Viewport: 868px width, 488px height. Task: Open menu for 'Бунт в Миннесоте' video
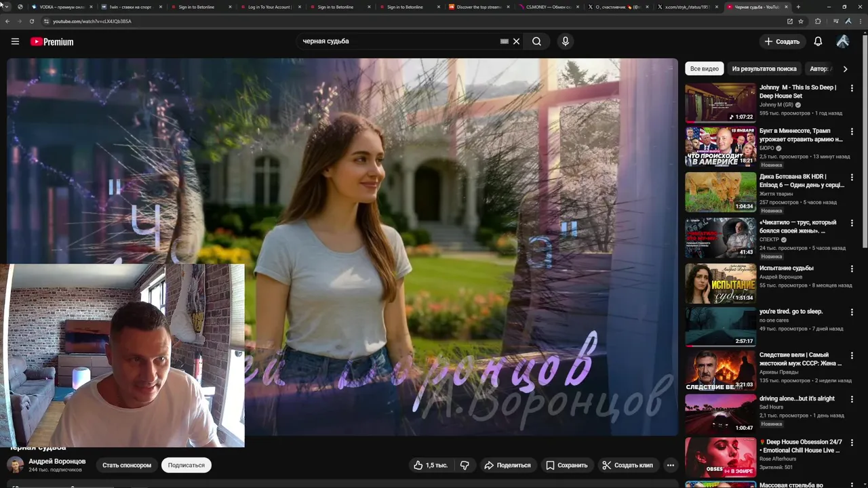click(x=852, y=131)
